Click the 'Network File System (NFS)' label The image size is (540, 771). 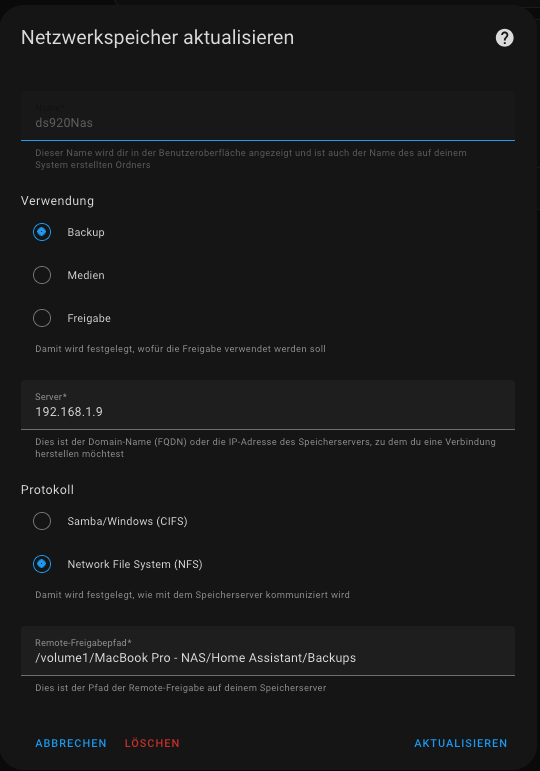coord(135,564)
